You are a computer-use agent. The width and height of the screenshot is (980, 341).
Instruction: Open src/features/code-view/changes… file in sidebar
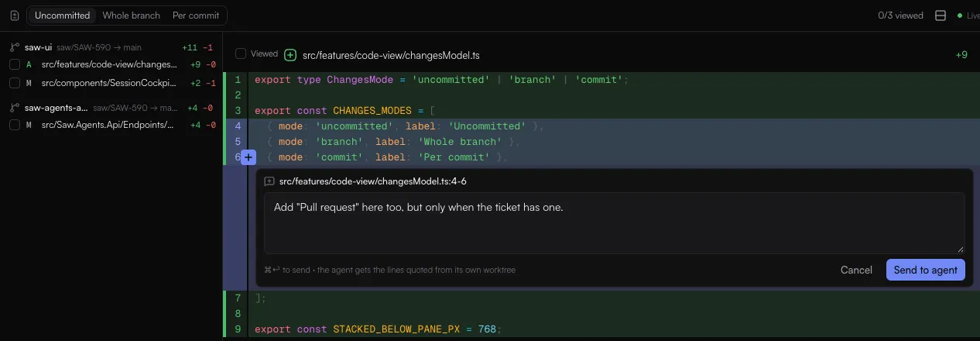pos(111,64)
